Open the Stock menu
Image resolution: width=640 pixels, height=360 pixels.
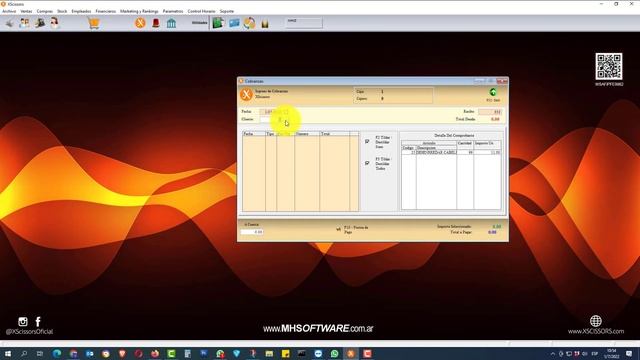tap(62, 11)
